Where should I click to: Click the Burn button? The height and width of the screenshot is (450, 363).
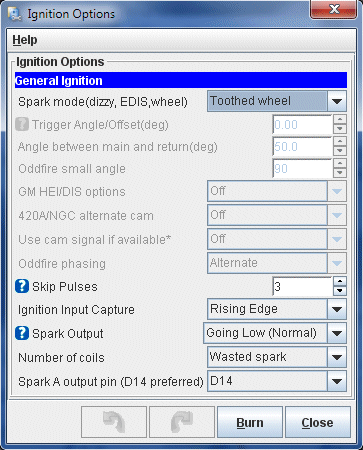click(x=250, y=422)
